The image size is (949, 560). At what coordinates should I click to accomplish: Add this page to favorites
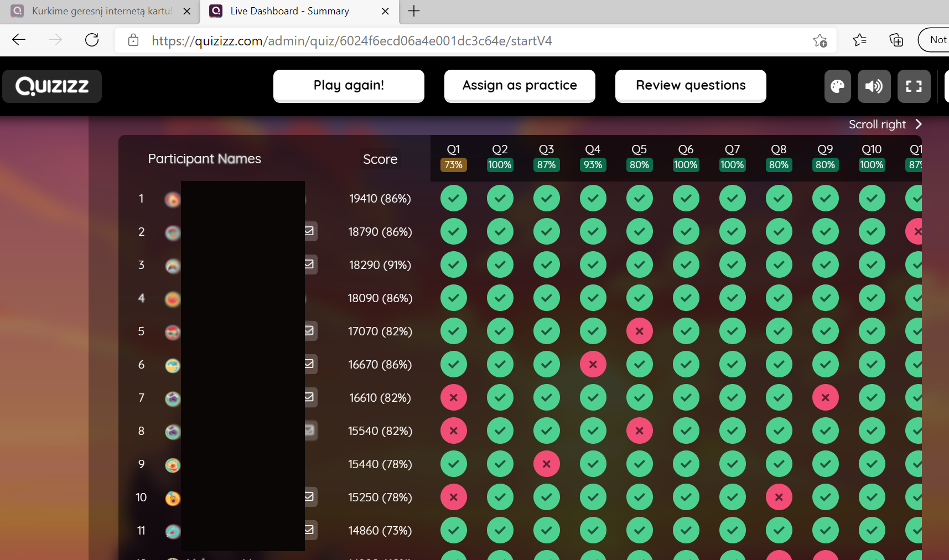point(820,40)
